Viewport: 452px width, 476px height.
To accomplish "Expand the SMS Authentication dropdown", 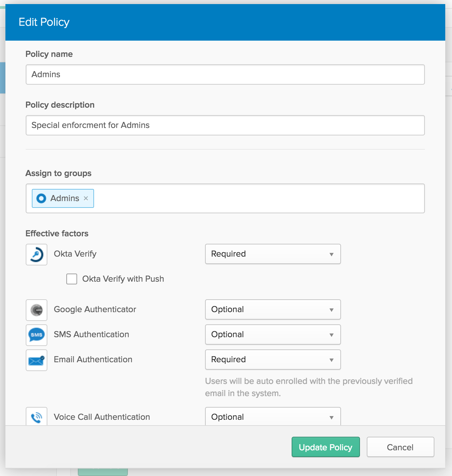I will 273,334.
